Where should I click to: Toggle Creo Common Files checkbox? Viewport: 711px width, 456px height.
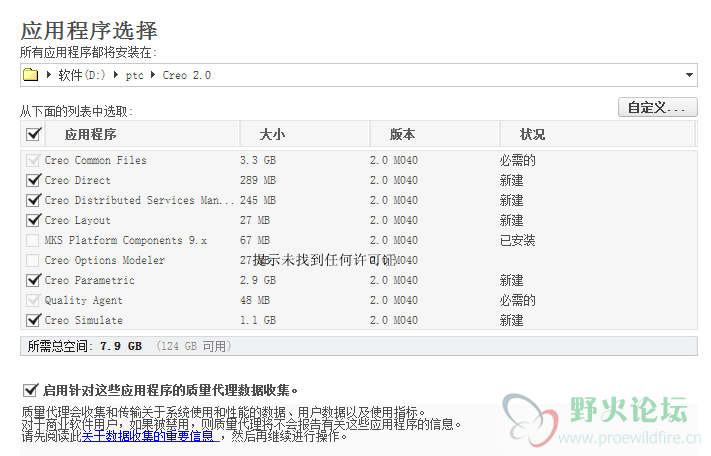33,160
